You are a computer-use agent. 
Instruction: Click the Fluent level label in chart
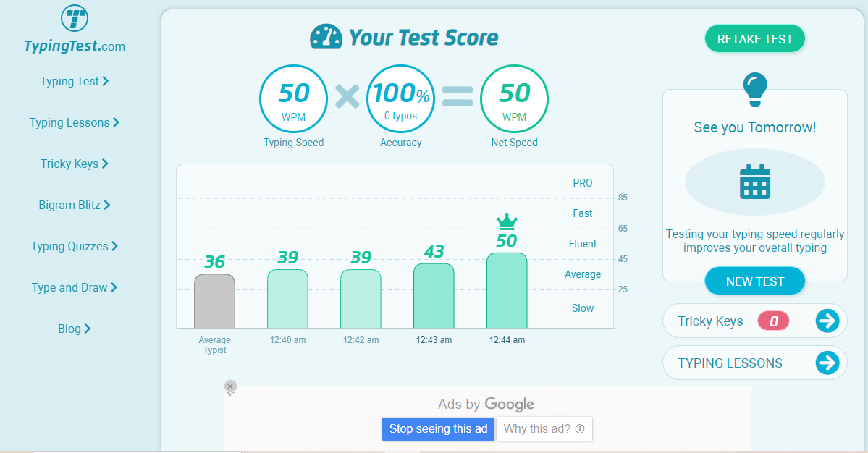coord(582,244)
